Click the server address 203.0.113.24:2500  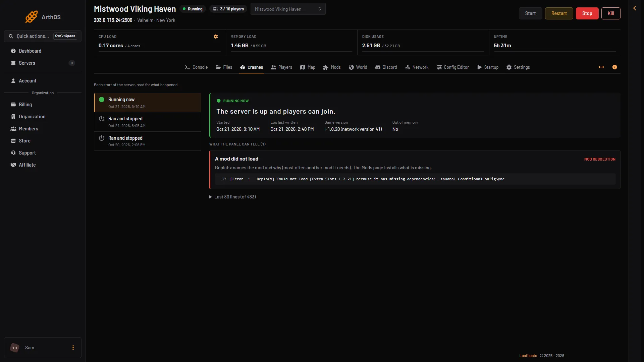click(x=113, y=20)
